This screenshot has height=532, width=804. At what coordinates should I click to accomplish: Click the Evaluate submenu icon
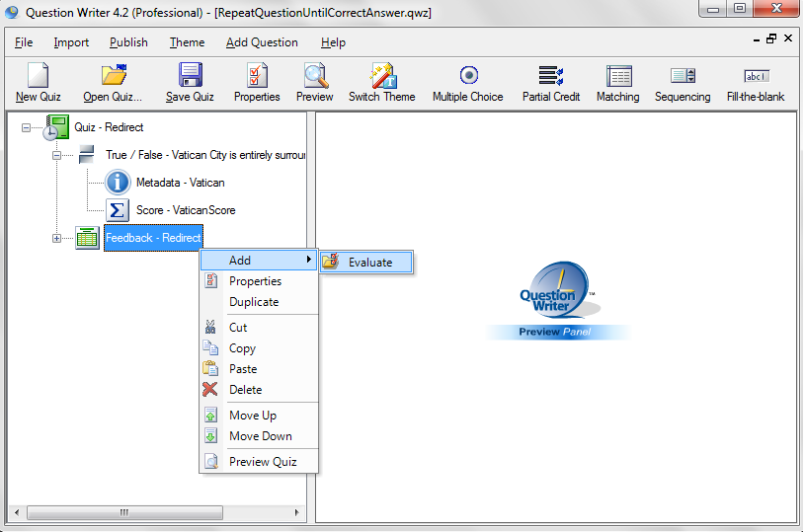click(330, 262)
